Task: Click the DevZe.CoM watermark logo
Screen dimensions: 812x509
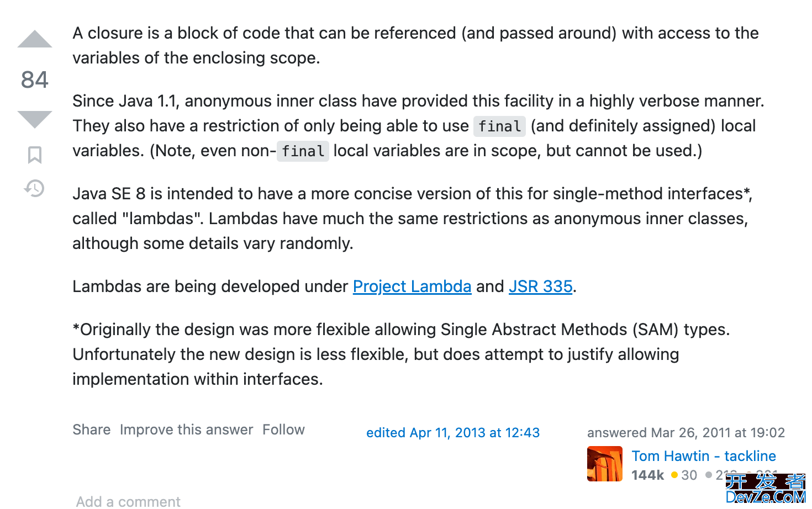Action: click(x=766, y=489)
